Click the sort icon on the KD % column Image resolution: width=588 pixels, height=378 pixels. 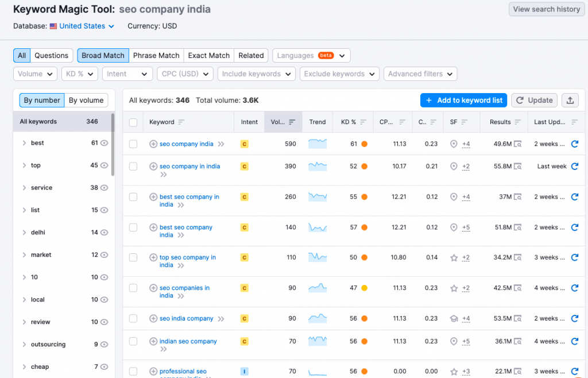(x=362, y=122)
